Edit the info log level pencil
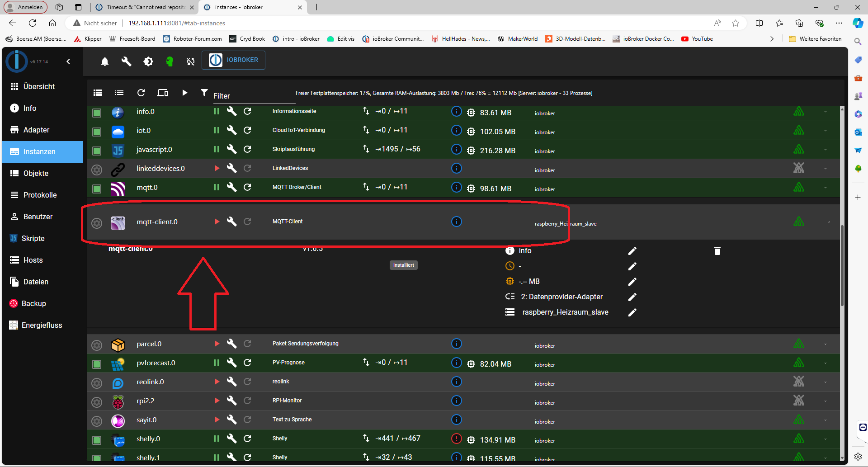The width and height of the screenshot is (868, 467). tap(632, 251)
